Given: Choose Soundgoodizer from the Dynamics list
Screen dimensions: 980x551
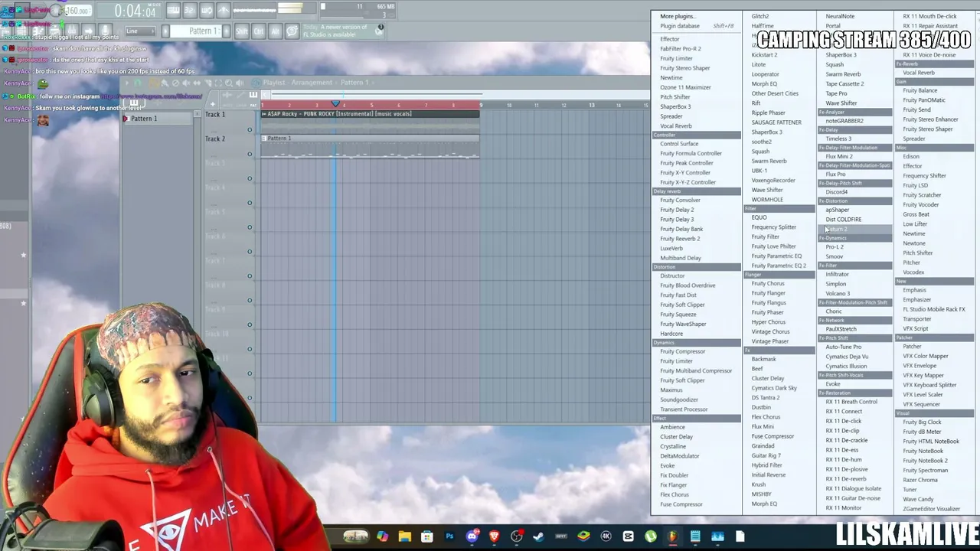Looking at the screenshot, I should pyautogui.click(x=679, y=399).
